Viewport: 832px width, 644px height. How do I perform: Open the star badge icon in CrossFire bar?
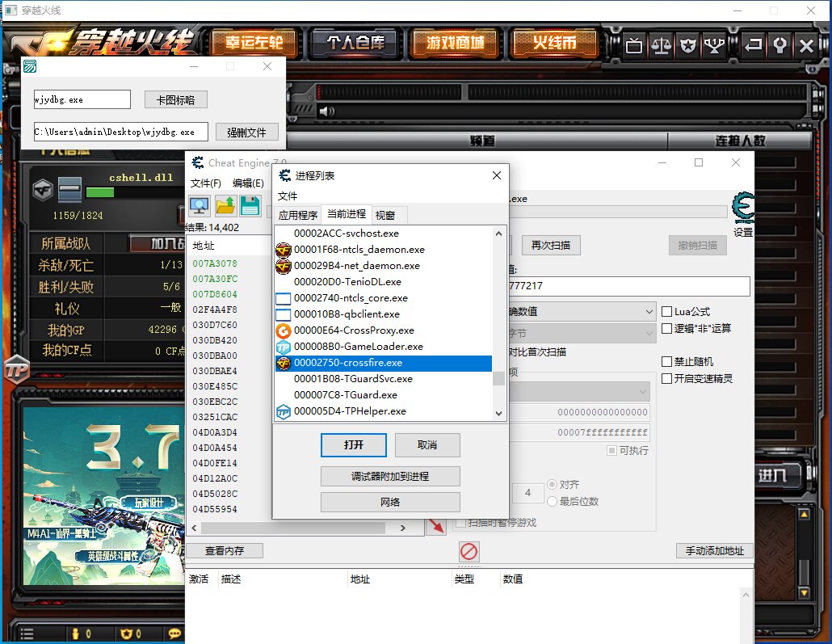[x=688, y=46]
